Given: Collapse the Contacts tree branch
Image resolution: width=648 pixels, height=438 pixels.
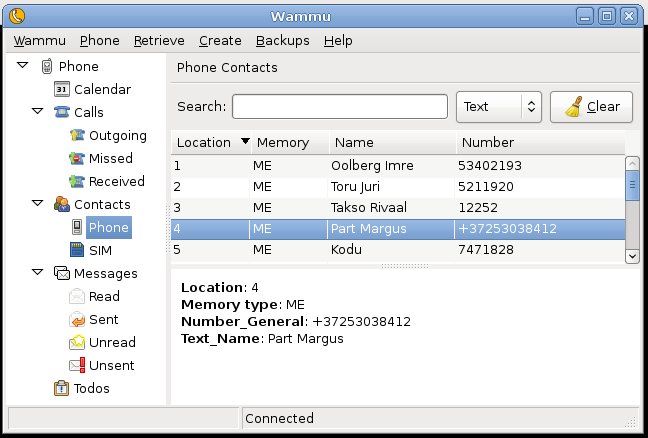Looking at the screenshot, I should coord(37,205).
